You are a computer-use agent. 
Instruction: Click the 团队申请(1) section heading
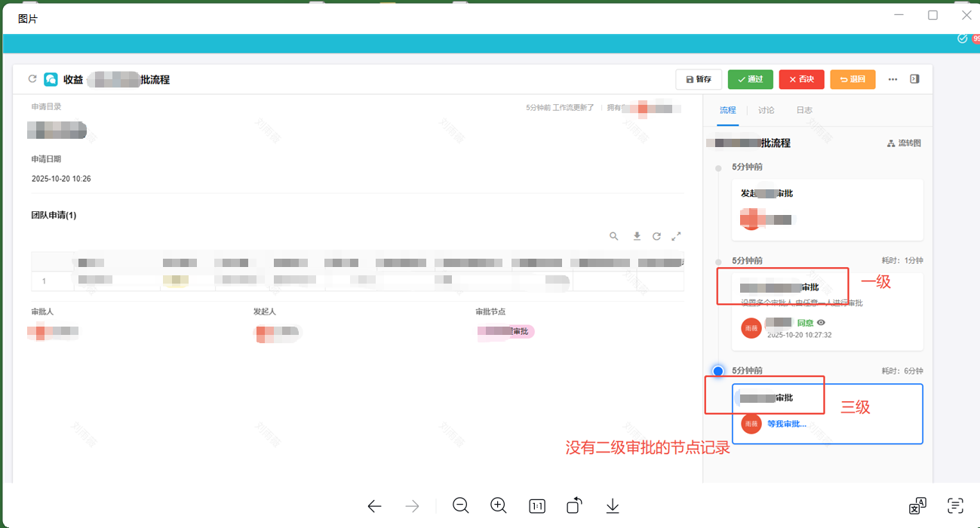click(x=54, y=215)
